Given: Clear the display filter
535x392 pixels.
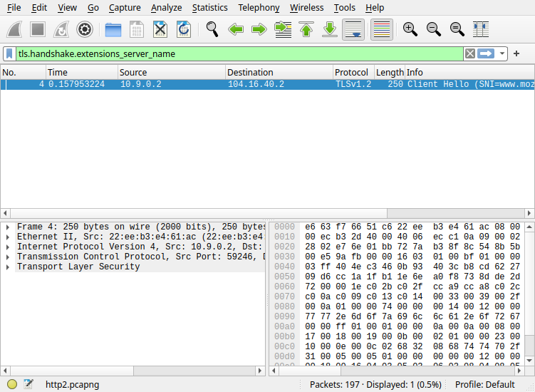Looking at the screenshot, I should (x=470, y=53).
